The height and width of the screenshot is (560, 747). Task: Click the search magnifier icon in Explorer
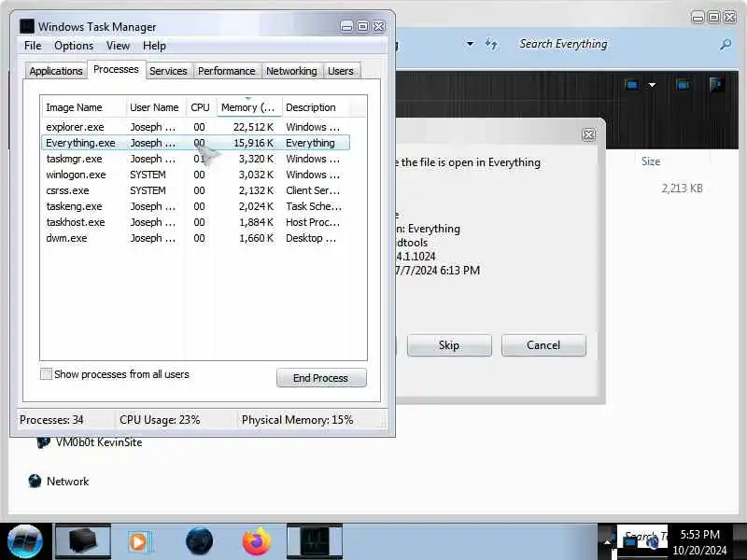point(726,44)
